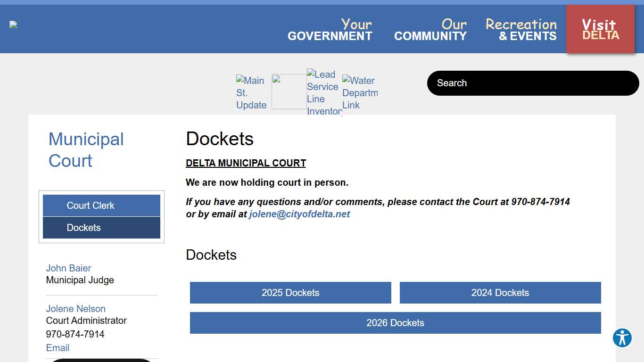The width and height of the screenshot is (644, 362).
Task: Click the Email link under Court Administrator
Action: click(58, 348)
